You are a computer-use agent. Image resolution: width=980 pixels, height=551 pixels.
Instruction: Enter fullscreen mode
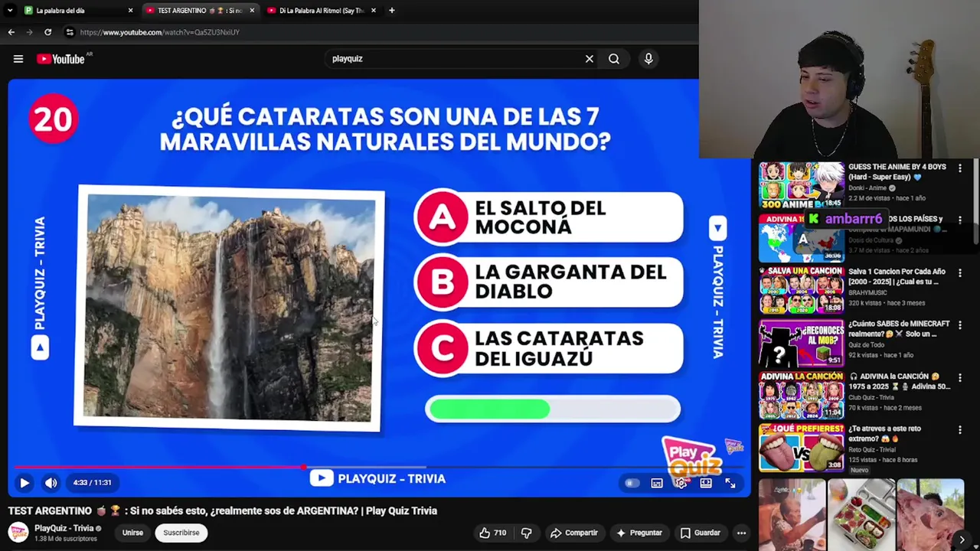[730, 483]
